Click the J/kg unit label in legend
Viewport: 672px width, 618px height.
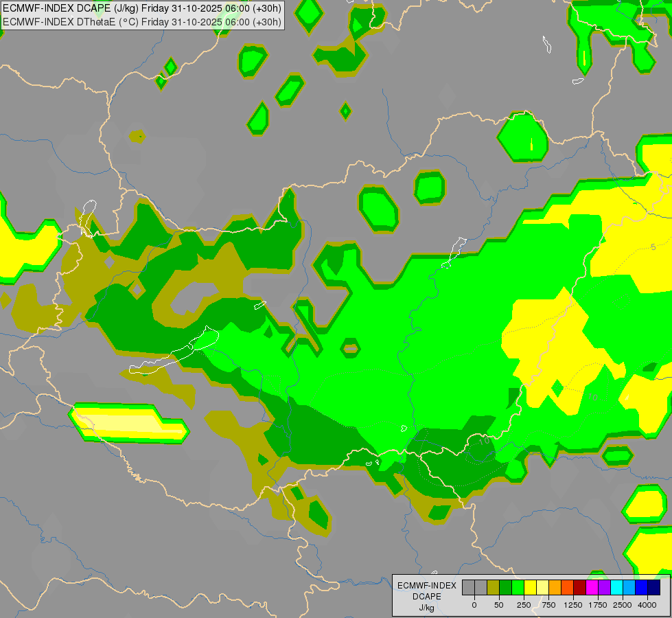(427, 608)
